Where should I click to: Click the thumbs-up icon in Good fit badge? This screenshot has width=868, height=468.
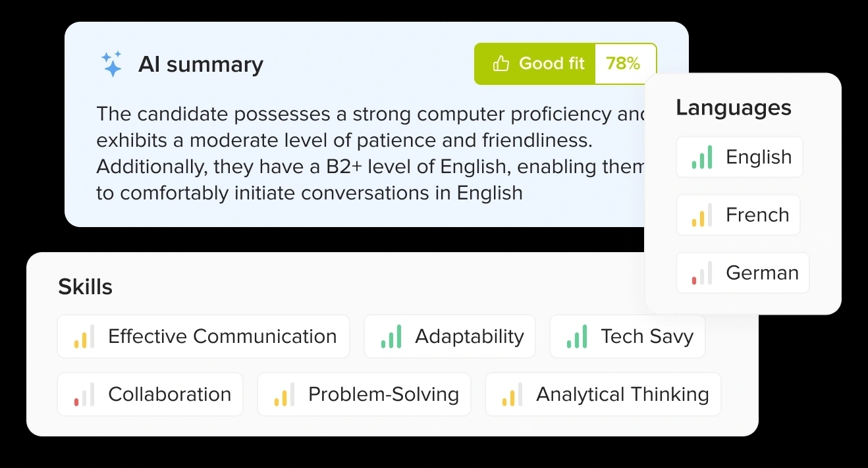[x=501, y=64]
